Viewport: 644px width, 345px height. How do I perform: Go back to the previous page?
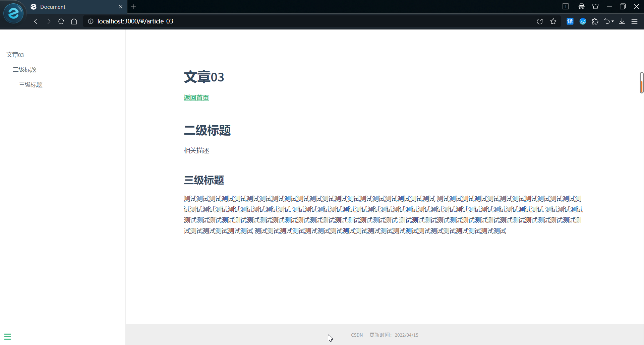point(36,21)
